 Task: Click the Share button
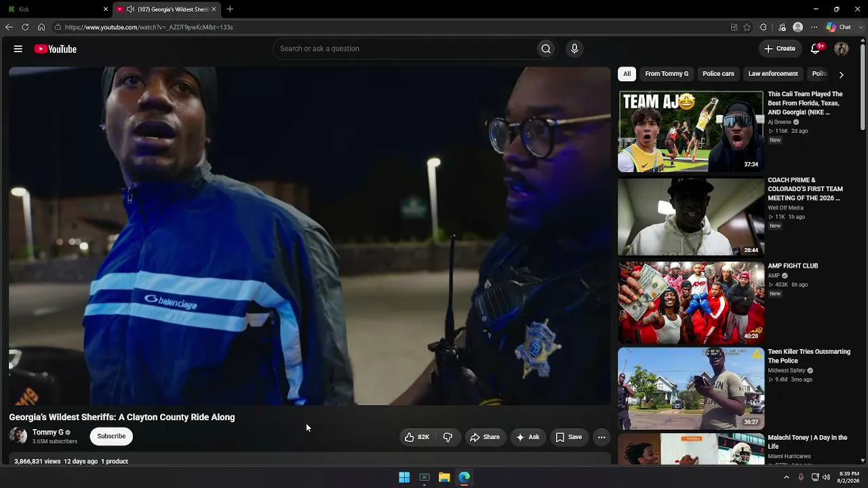coord(485,437)
